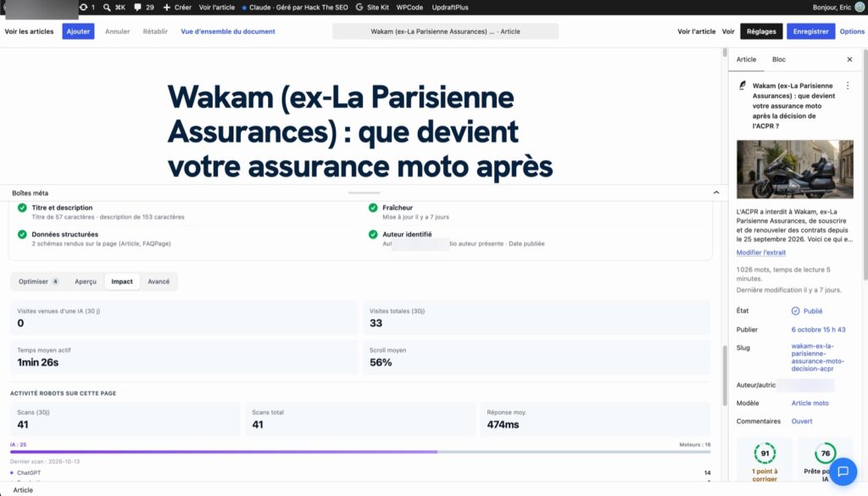
Task: Click the article title heading
Action: pos(359,131)
